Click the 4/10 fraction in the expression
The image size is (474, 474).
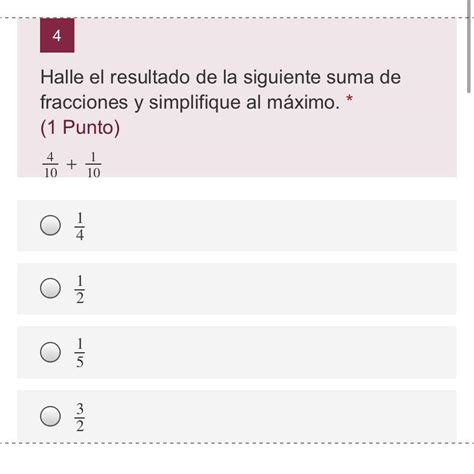(x=50, y=165)
